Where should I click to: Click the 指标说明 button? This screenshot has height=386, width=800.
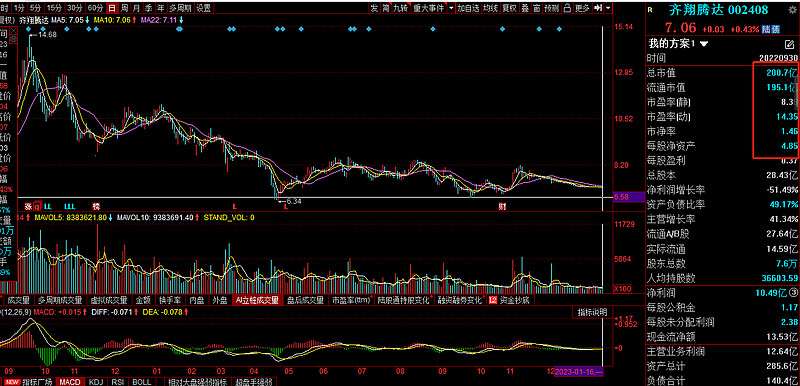click(592, 312)
